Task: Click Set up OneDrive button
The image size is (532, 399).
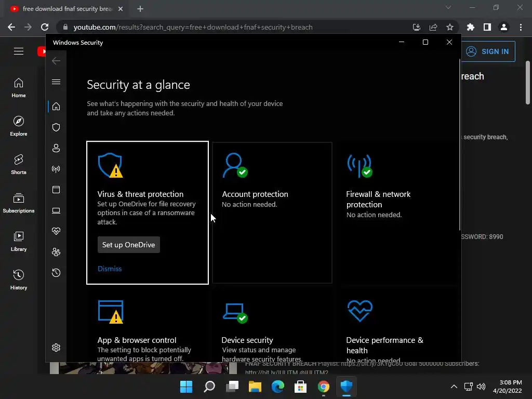Action: pyautogui.click(x=129, y=245)
